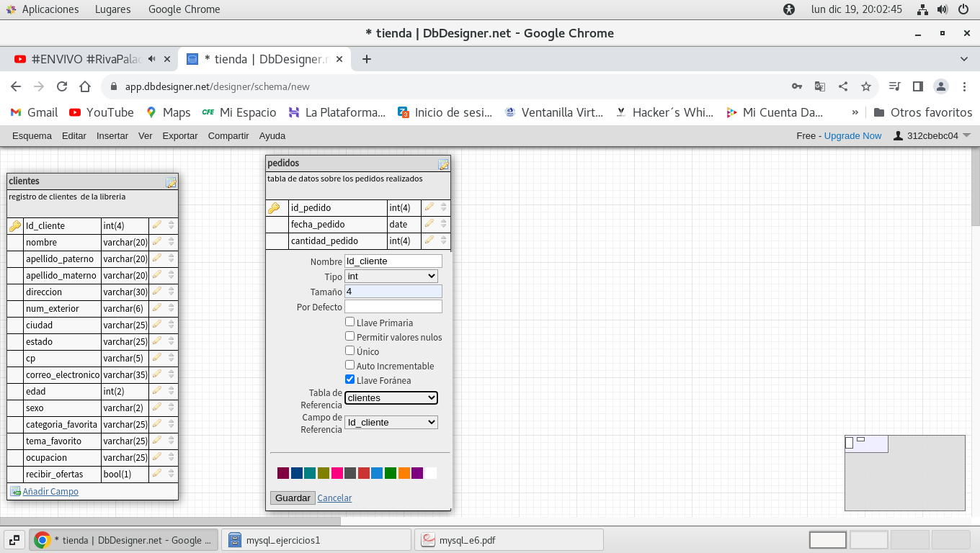The height and width of the screenshot is (553, 980).
Task: Open the Insertar menu
Action: point(112,135)
